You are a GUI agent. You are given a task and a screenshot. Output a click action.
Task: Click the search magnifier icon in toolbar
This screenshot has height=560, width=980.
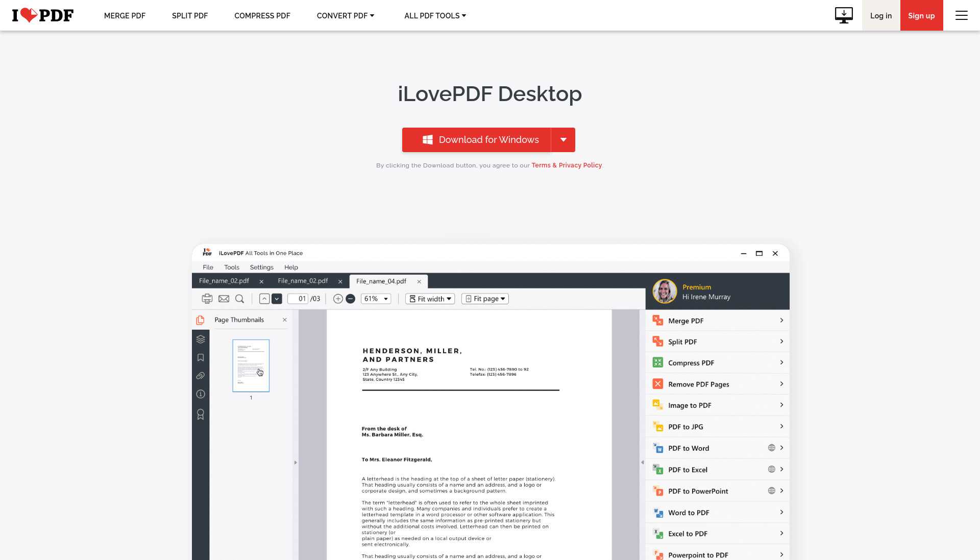(x=239, y=299)
